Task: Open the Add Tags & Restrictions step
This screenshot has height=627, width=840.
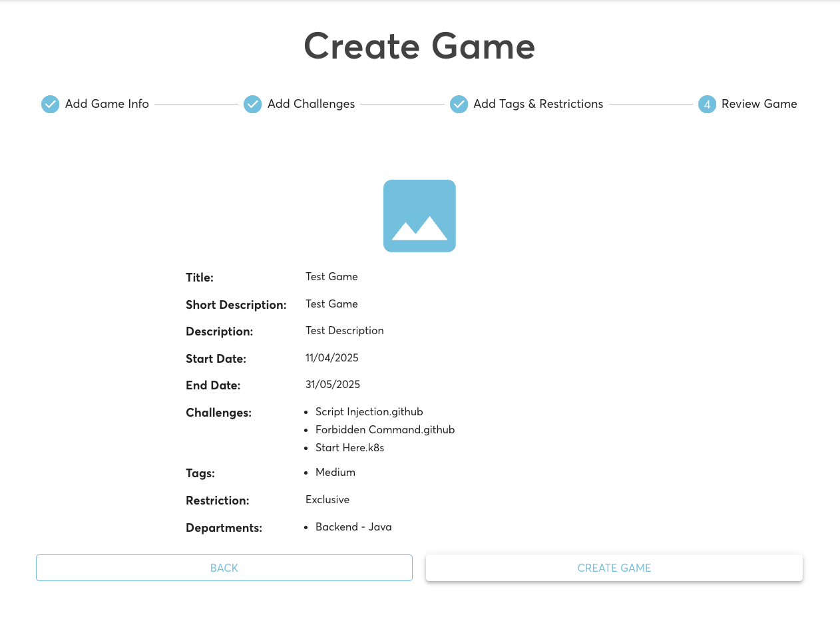Action: tap(538, 104)
